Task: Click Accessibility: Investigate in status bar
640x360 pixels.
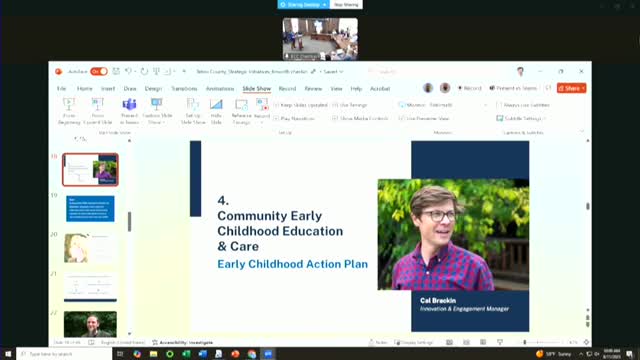Action: click(183, 342)
